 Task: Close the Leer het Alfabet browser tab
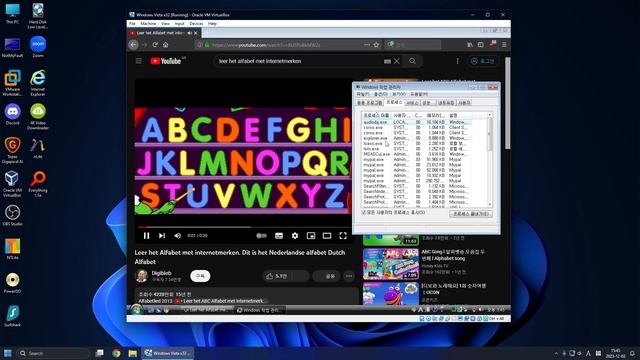click(x=196, y=33)
